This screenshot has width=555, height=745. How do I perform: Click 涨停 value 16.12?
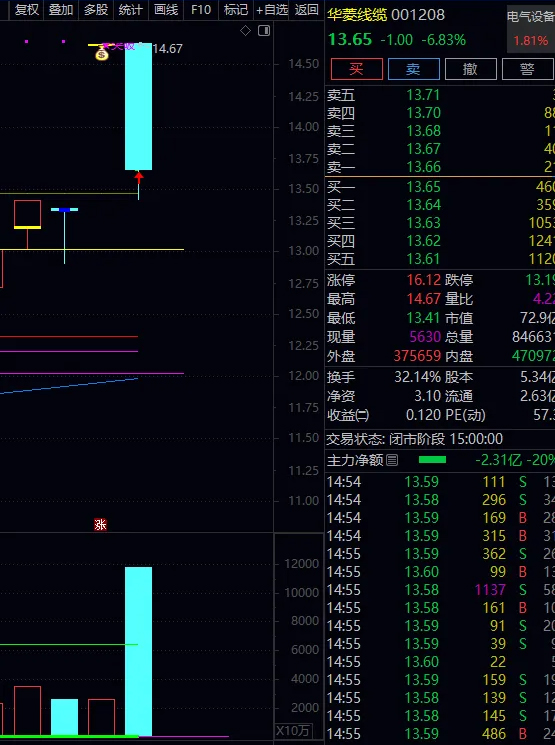423,280
